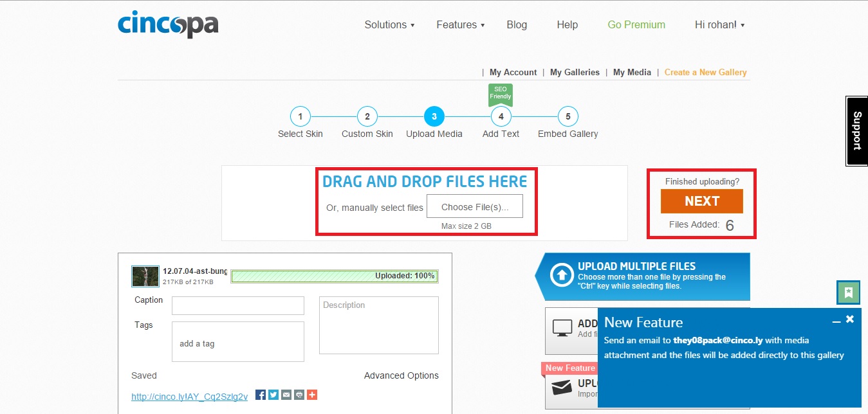Share the file link by email icon
Image resolution: width=868 pixels, height=414 pixels.
tap(286, 395)
